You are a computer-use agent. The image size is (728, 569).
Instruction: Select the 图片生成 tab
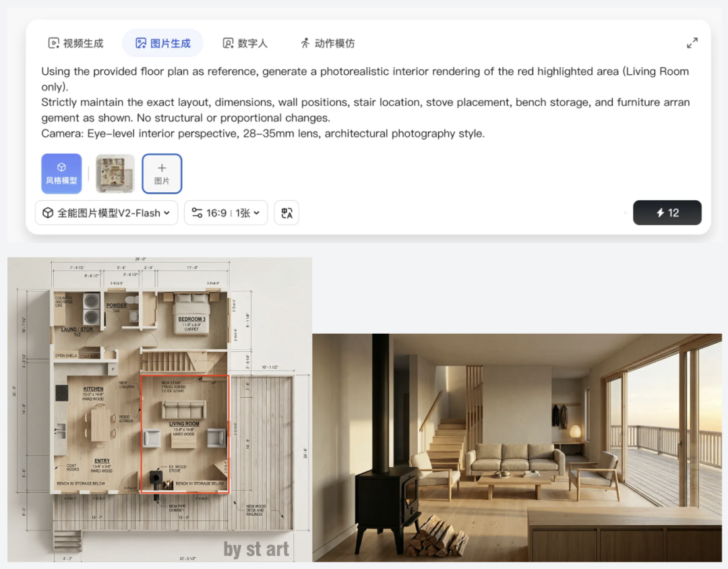(x=163, y=43)
